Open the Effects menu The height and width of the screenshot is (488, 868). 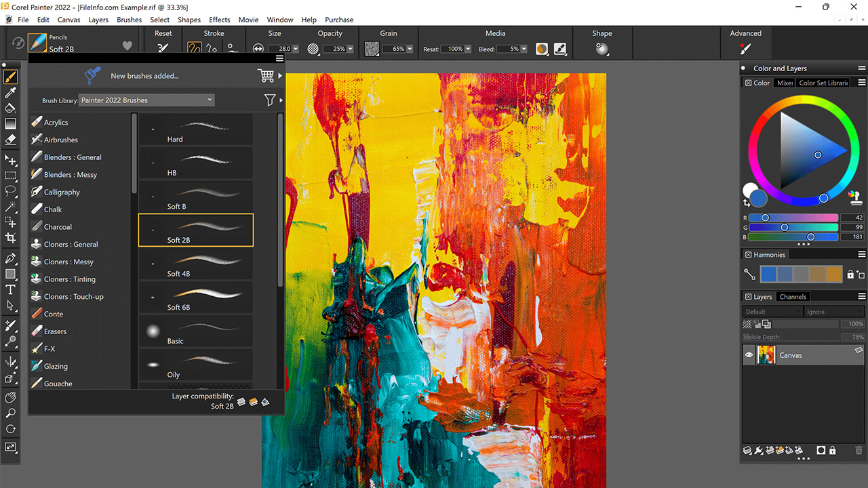click(x=219, y=20)
